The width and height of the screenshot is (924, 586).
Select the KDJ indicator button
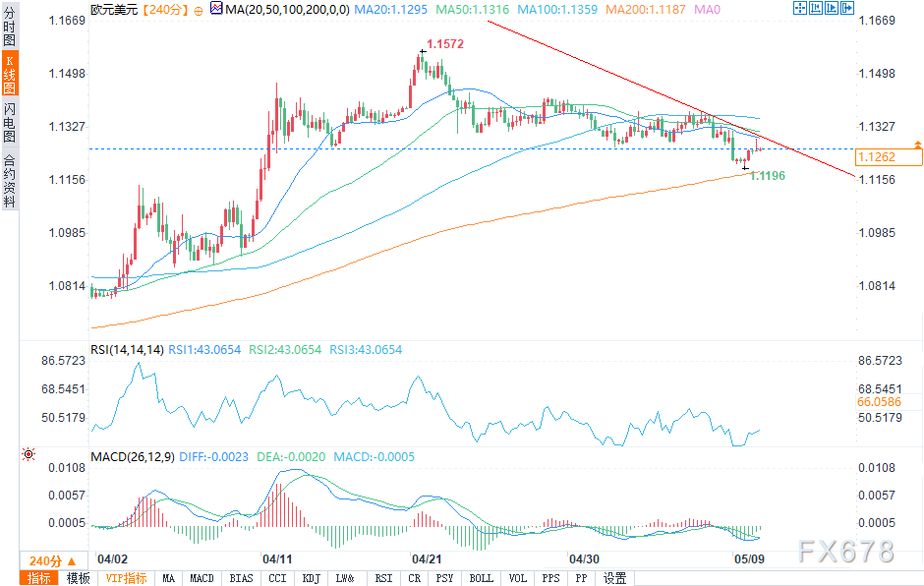click(311, 578)
